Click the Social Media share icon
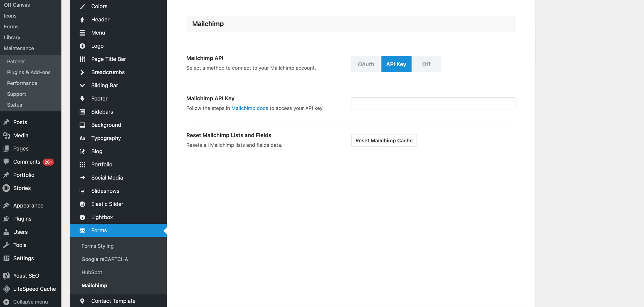Viewport: 644px width, 307px height. tap(82, 177)
